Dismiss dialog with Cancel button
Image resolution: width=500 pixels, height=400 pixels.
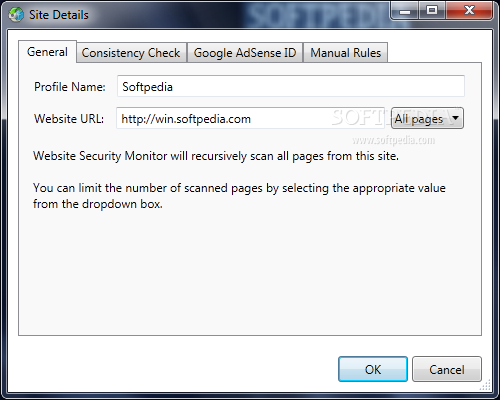pyautogui.click(x=447, y=369)
